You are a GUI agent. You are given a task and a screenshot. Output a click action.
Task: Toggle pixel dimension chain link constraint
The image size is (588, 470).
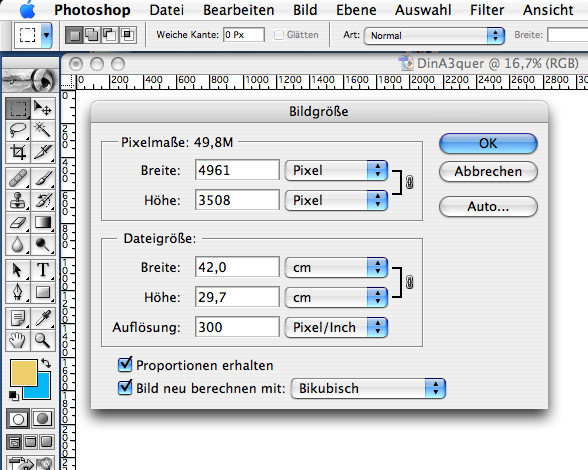click(410, 182)
